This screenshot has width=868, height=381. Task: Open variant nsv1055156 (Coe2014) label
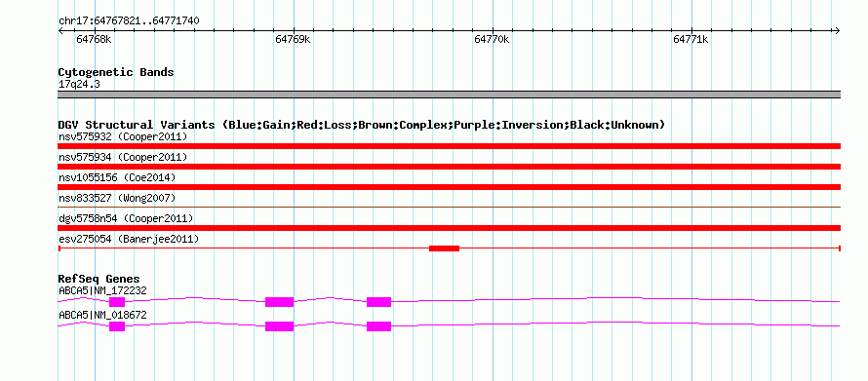[117, 177]
